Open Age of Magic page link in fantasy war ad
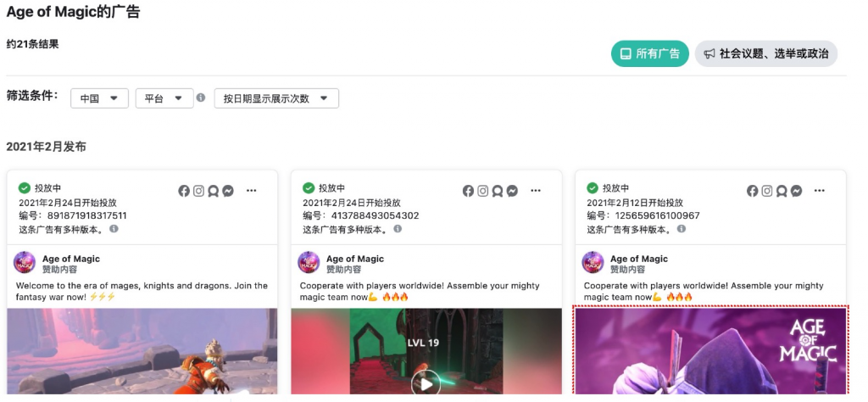The height and width of the screenshot is (402, 868). click(x=71, y=259)
